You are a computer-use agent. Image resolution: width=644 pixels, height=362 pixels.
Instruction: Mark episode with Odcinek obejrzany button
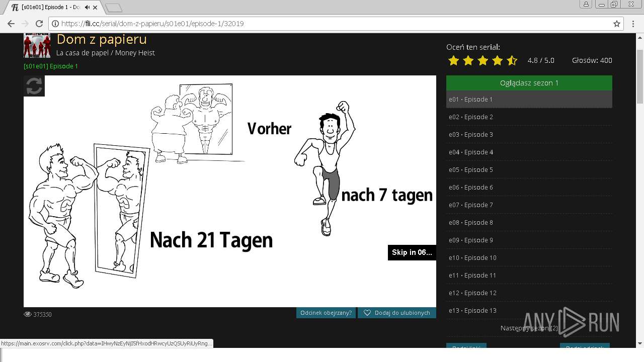(x=326, y=313)
